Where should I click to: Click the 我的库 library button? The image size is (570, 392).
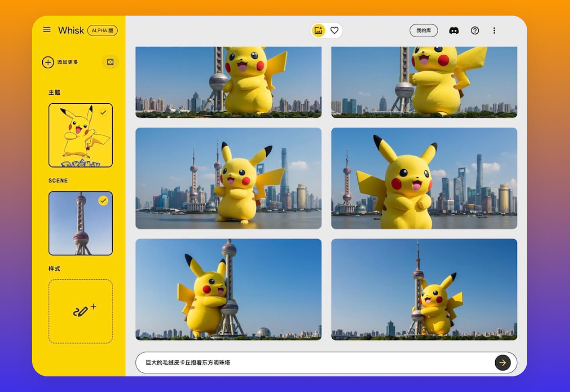pyautogui.click(x=423, y=30)
